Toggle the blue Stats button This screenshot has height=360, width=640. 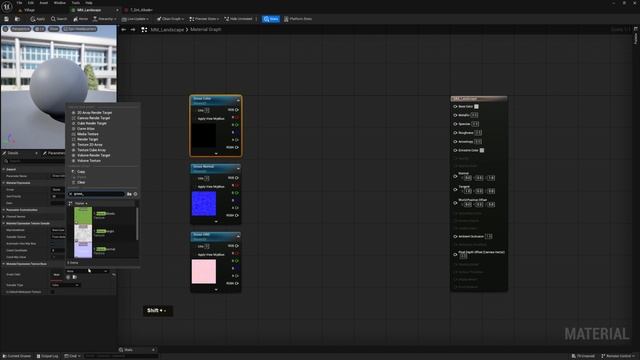[271, 19]
